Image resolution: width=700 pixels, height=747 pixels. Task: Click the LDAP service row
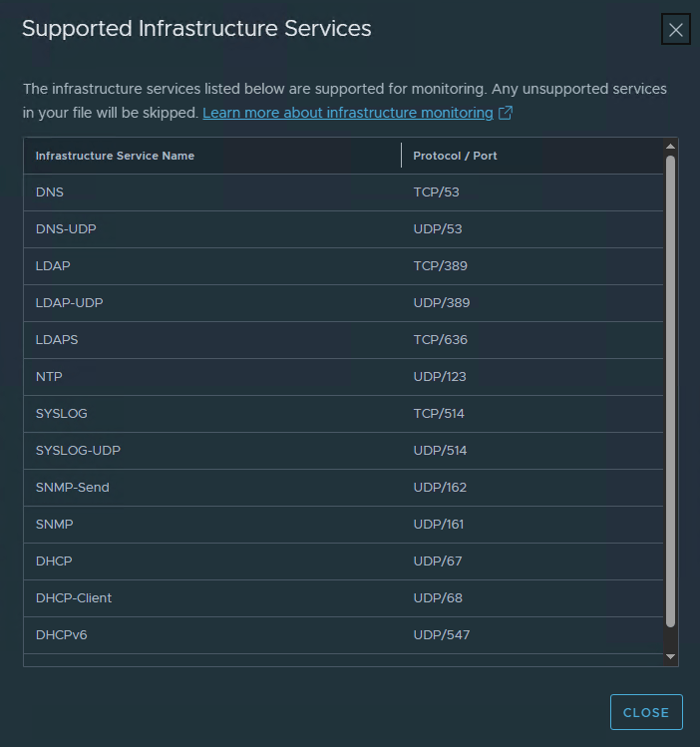pos(53,266)
